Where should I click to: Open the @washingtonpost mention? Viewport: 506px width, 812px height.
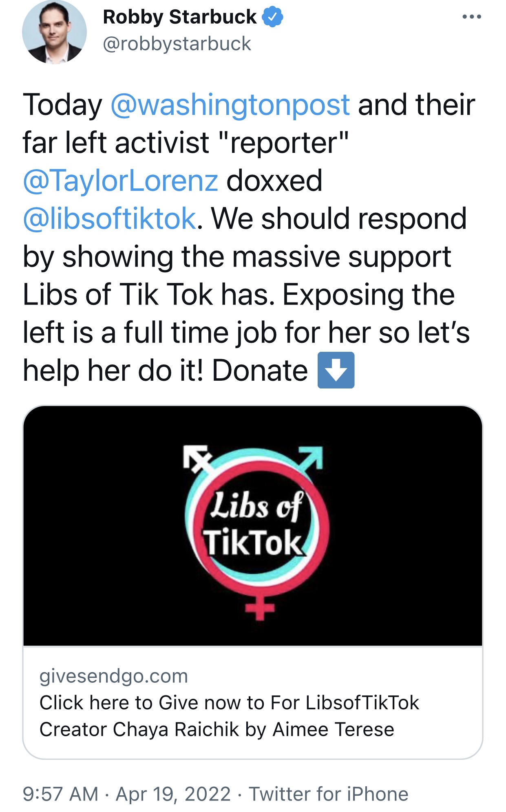(x=230, y=105)
